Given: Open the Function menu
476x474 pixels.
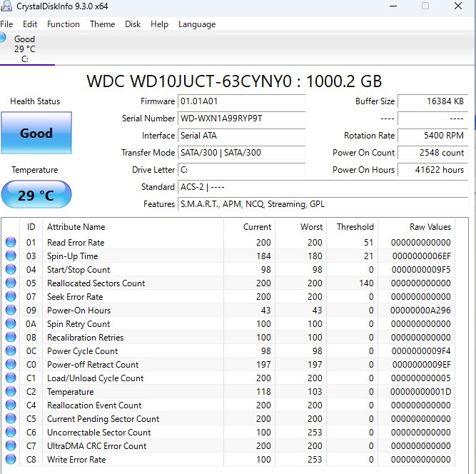Looking at the screenshot, I should 64,24.
